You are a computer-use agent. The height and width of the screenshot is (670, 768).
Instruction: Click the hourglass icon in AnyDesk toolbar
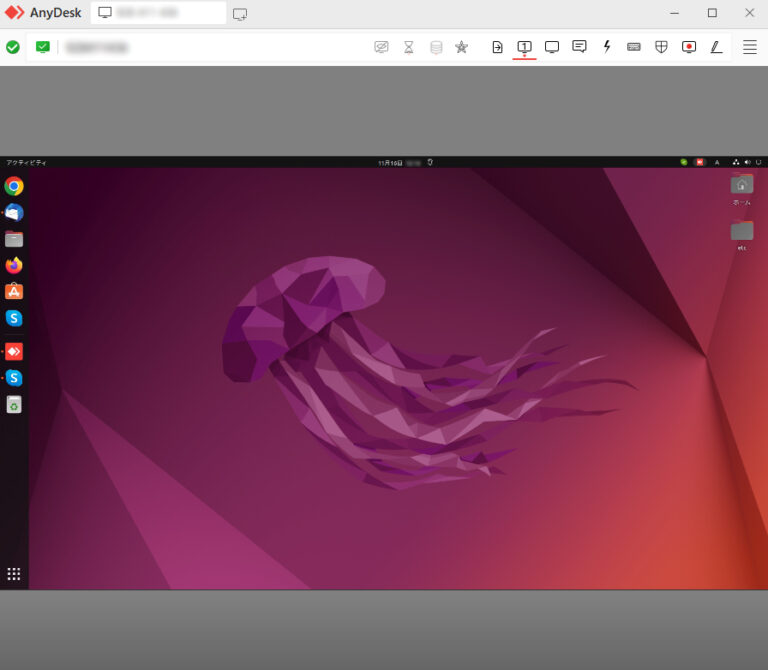click(x=408, y=47)
